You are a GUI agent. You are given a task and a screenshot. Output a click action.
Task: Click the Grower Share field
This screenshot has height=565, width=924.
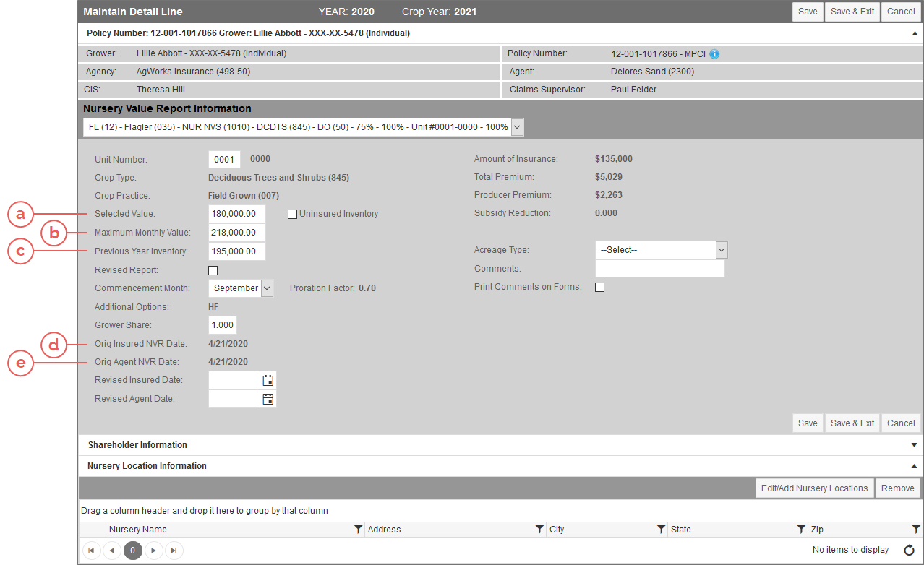tap(223, 325)
